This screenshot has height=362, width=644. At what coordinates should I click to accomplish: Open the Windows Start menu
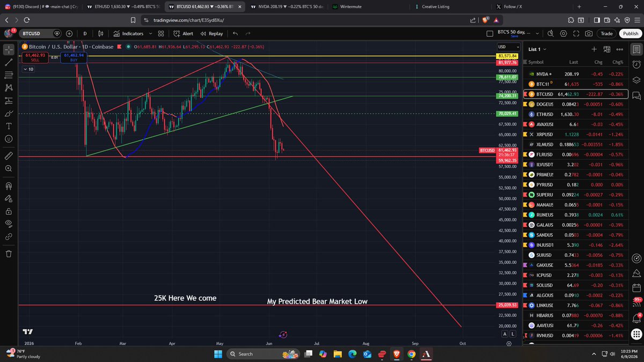pos(218,354)
